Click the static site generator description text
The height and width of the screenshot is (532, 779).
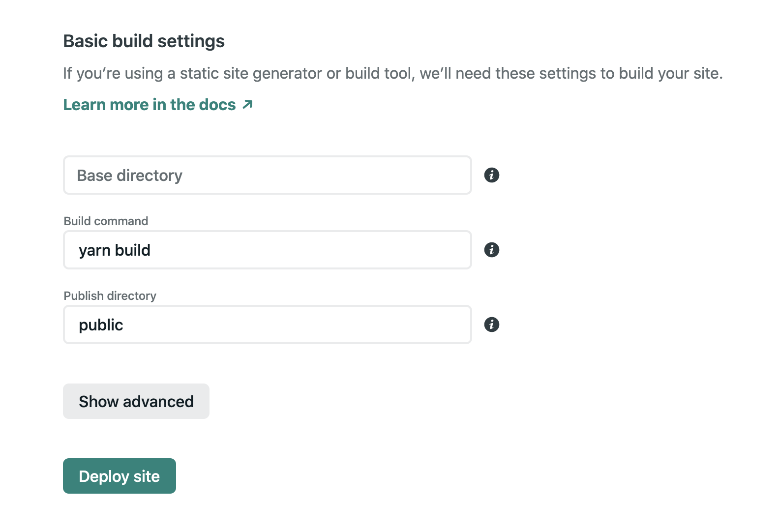click(392, 73)
